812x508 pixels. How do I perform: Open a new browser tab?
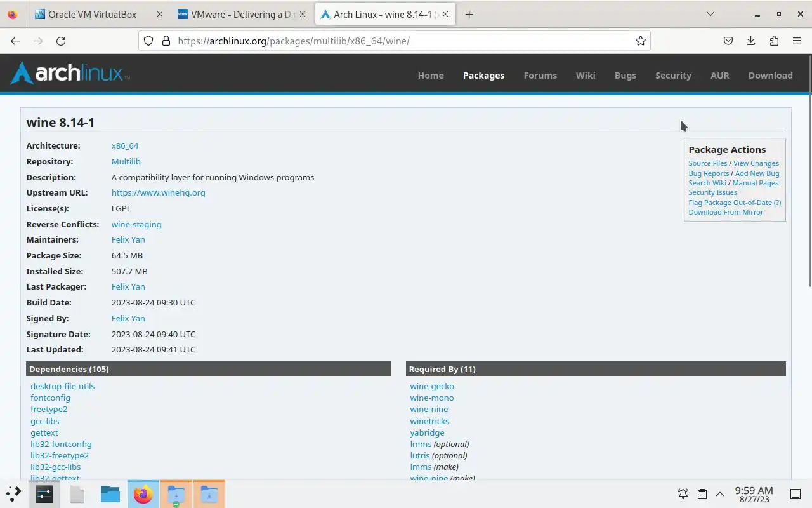coord(469,14)
